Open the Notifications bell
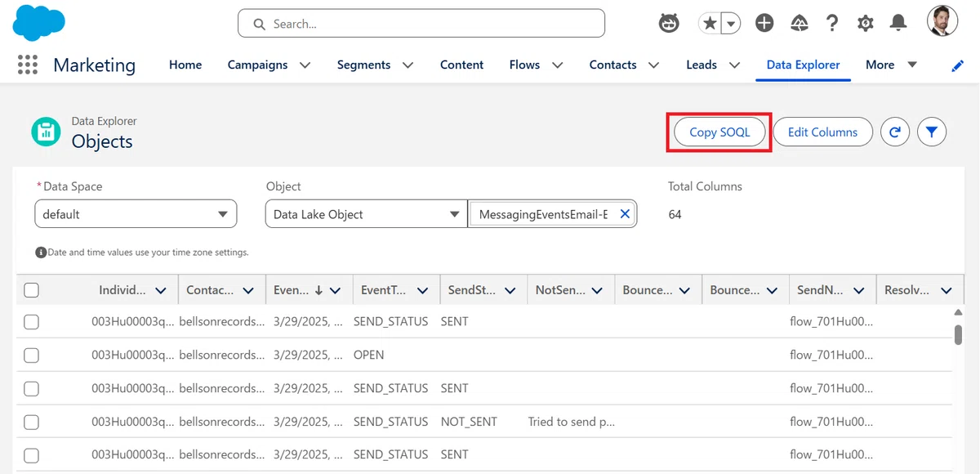This screenshot has width=980, height=474. [x=898, y=24]
